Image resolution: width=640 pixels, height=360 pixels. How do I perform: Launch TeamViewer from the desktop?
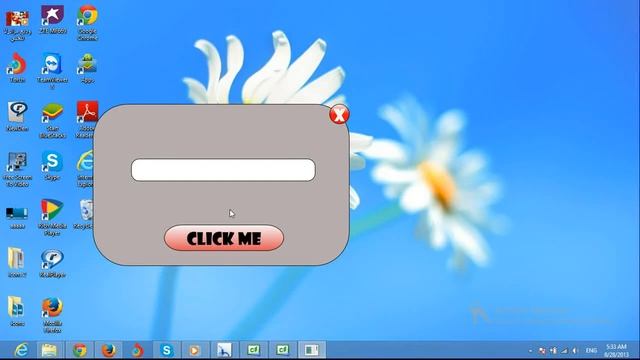52,71
